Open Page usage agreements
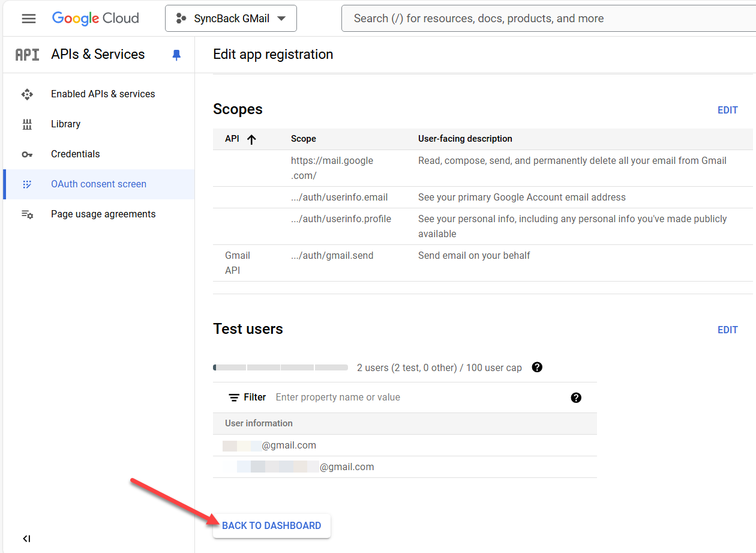756x553 pixels. coord(103,214)
